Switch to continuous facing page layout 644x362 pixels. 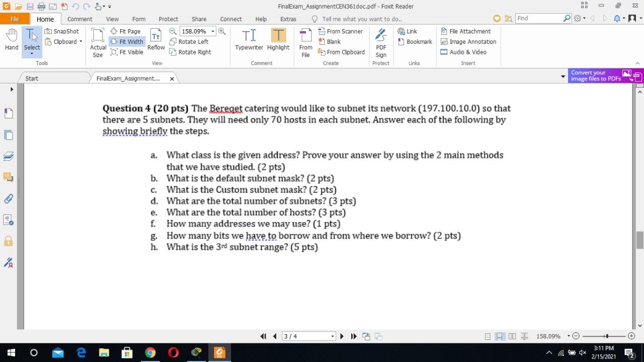[524, 336]
